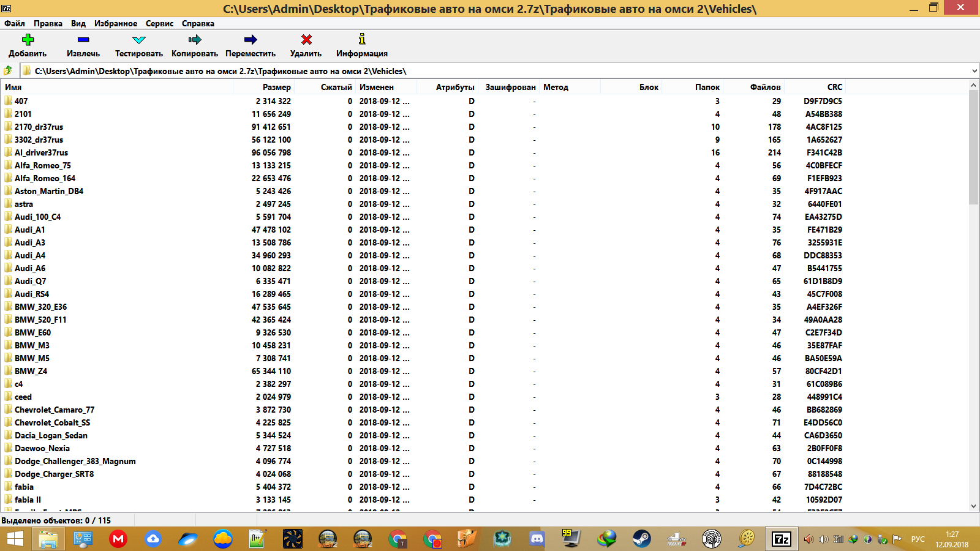Select the ceed folder
Viewport: 980px width, 551px height.
coord(23,397)
